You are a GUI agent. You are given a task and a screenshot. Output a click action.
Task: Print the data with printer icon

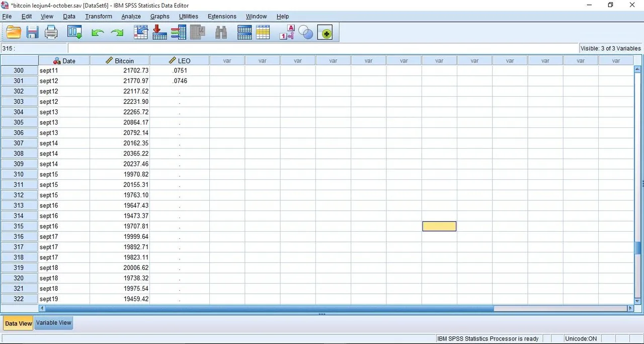point(51,33)
